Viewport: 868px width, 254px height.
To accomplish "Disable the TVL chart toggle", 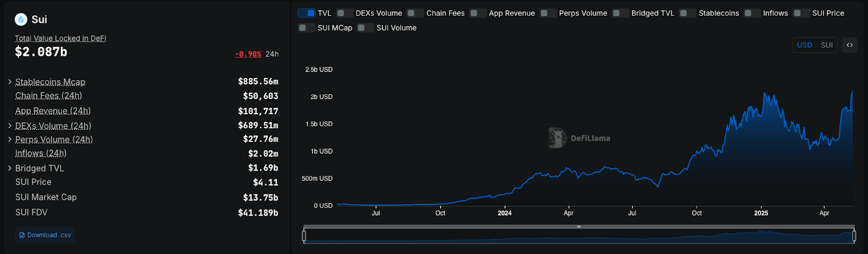I will point(307,13).
